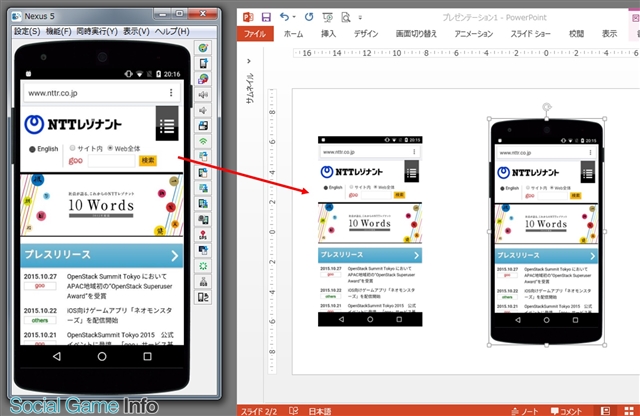This screenshot has height=416, width=640.
Task: Open the 同時実行(Y) menu in the Nexus 5 window
Action: click(97, 31)
